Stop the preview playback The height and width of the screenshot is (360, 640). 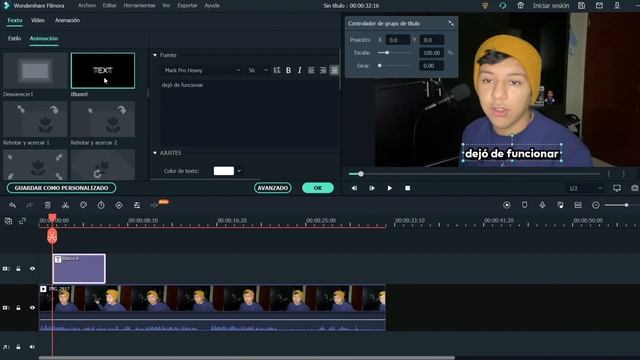coord(407,188)
